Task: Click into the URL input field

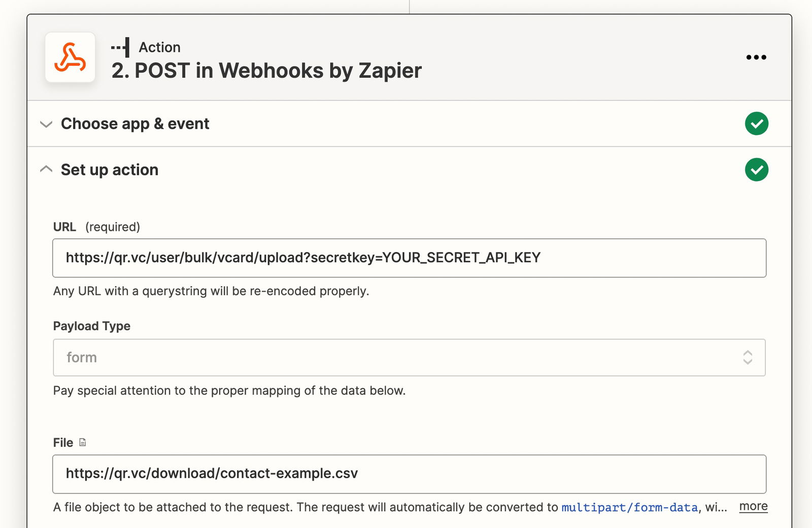Action: pos(409,258)
